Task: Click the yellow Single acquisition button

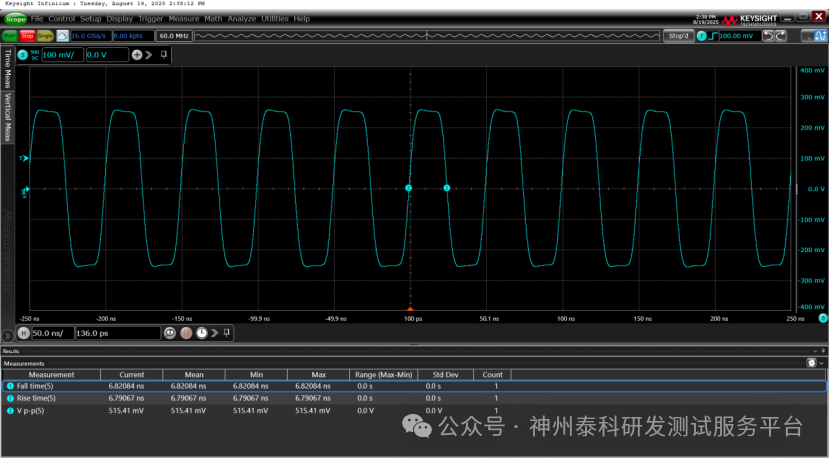Action: point(45,35)
